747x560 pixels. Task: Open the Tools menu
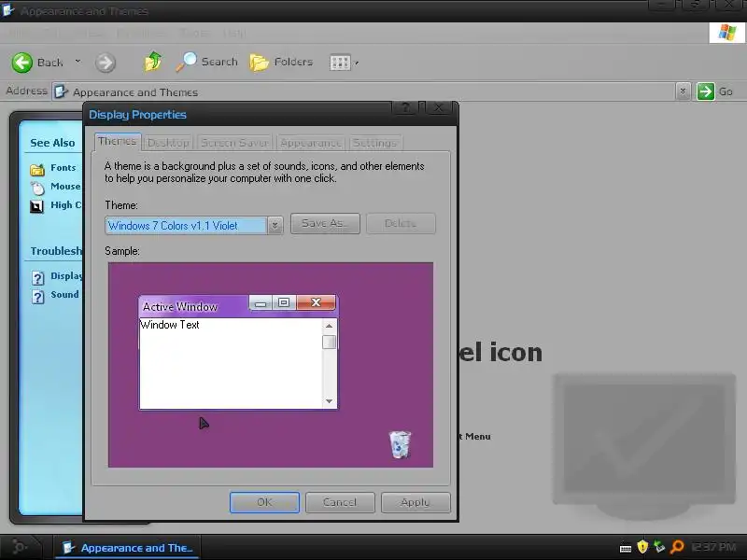pyautogui.click(x=194, y=33)
